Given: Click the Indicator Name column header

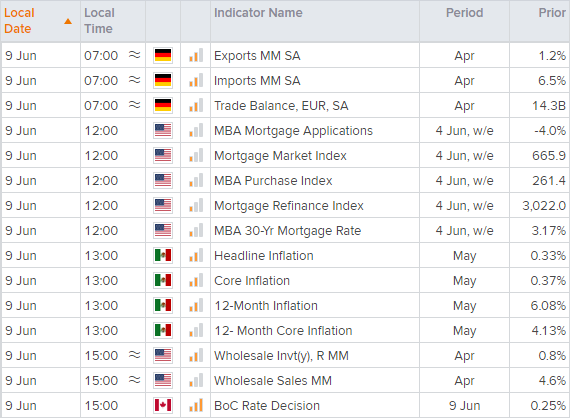Looking at the screenshot, I should pos(258,13).
